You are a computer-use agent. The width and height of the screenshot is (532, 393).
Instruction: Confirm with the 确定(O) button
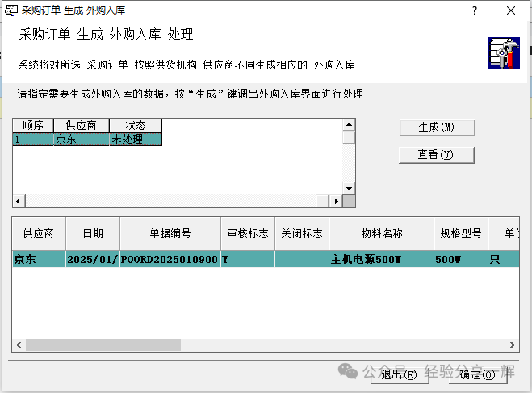[x=477, y=374]
